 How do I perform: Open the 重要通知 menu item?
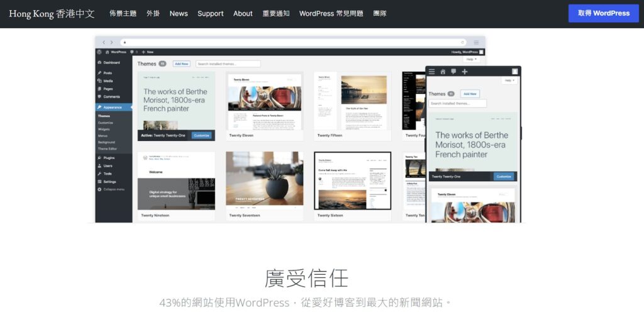[x=276, y=14]
